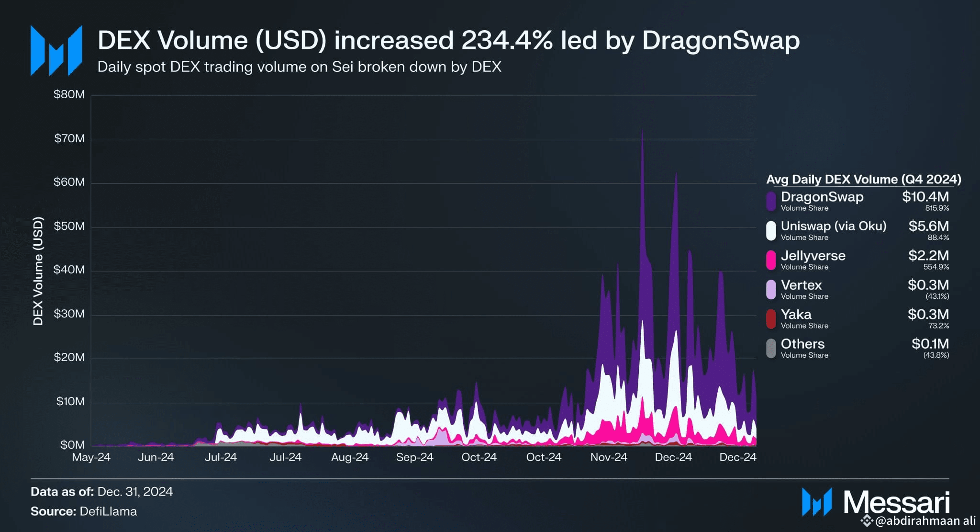This screenshot has height=532, width=980.
Task: Click the Nov-24 axis label
Action: point(608,457)
